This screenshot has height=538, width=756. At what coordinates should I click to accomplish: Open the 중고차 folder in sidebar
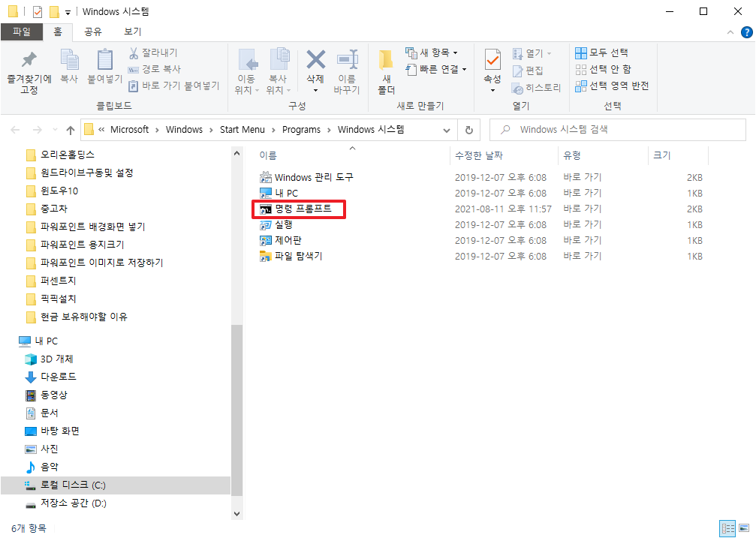pyautogui.click(x=47, y=209)
